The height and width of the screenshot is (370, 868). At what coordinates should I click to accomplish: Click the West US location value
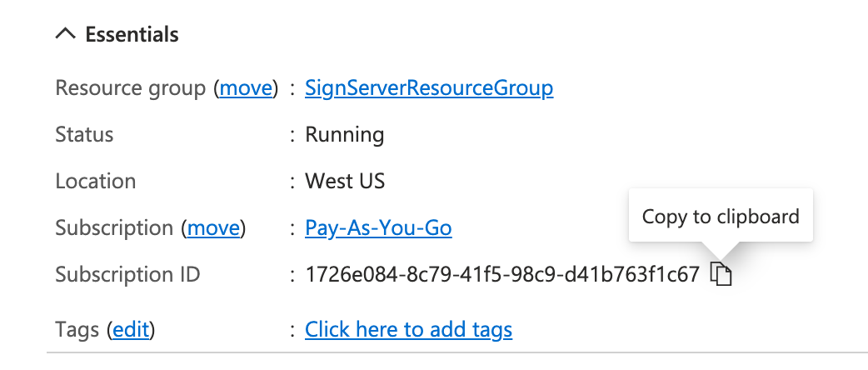pos(345,181)
